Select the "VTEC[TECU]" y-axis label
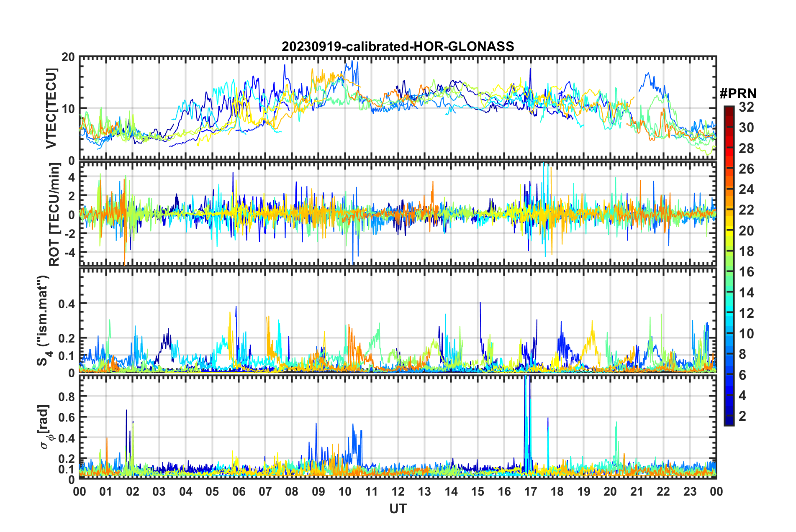This screenshot has height=532, width=796. 51,108
